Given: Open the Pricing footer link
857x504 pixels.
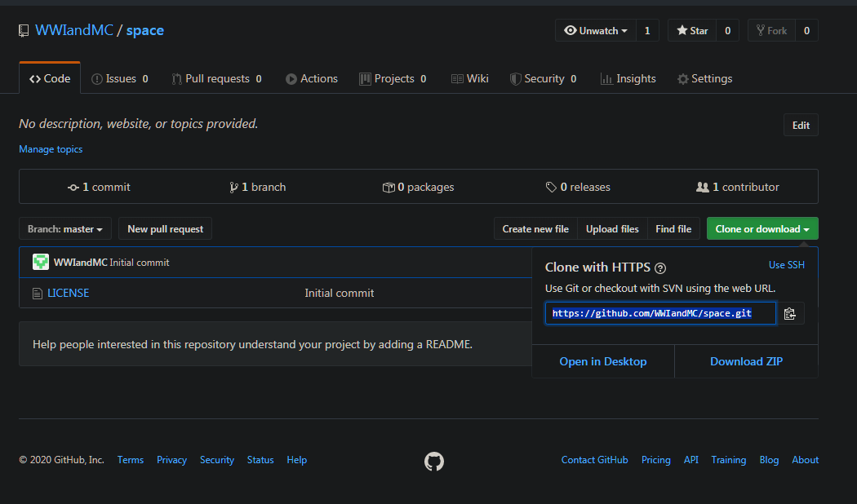Looking at the screenshot, I should coord(656,460).
